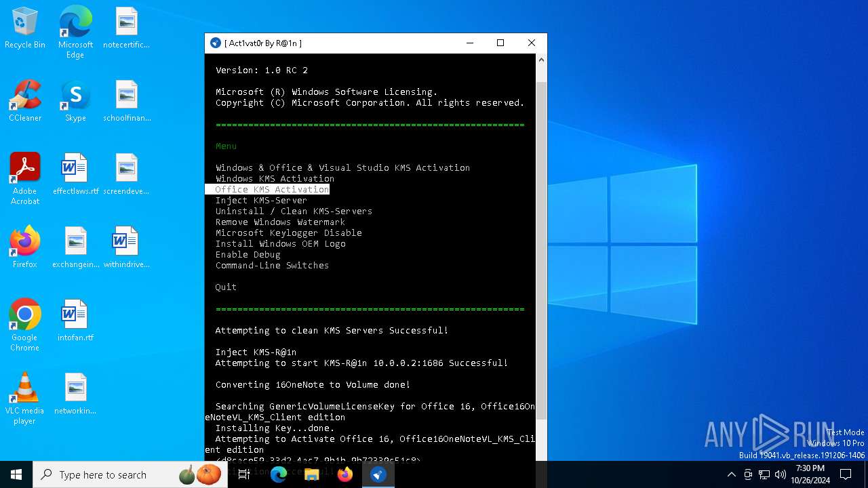Viewport: 868px width, 488px height.
Task: Open the network status tray icon
Action: [764, 474]
